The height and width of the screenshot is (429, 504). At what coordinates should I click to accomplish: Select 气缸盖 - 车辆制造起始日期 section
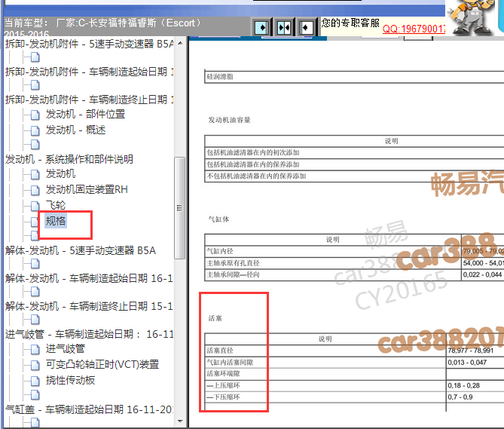90,409
